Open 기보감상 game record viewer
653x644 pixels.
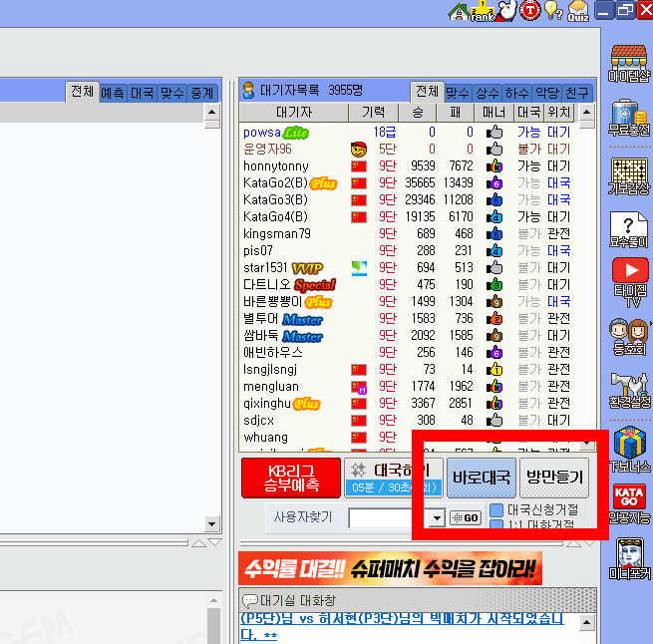[x=629, y=175]
